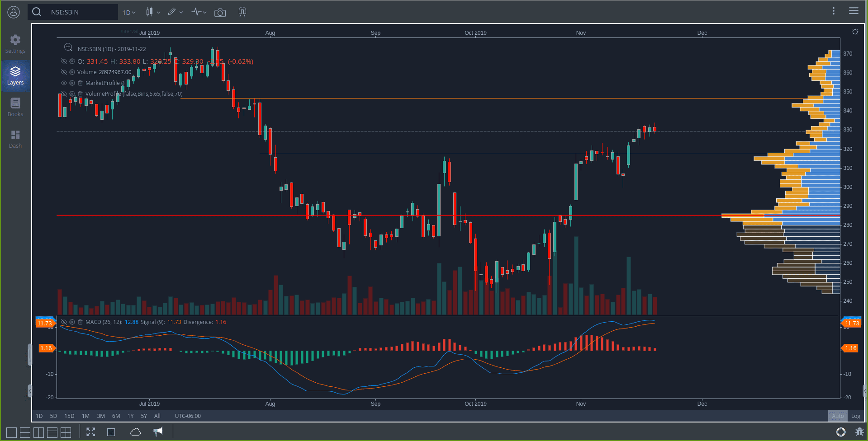The image size is (868, 441).
Task: Delete the MACD indicator with the trash icon
Action: [x=81, y=322]
